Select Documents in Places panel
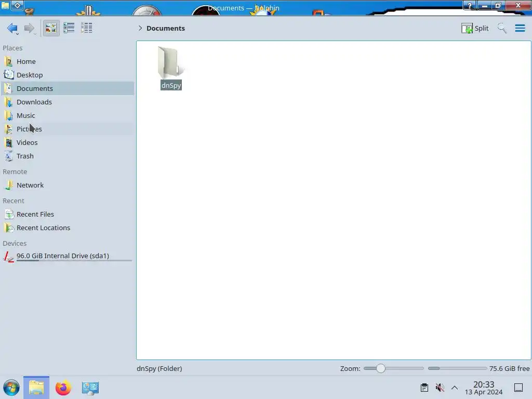This screenshot has height=399, width=532. [68, 88]
